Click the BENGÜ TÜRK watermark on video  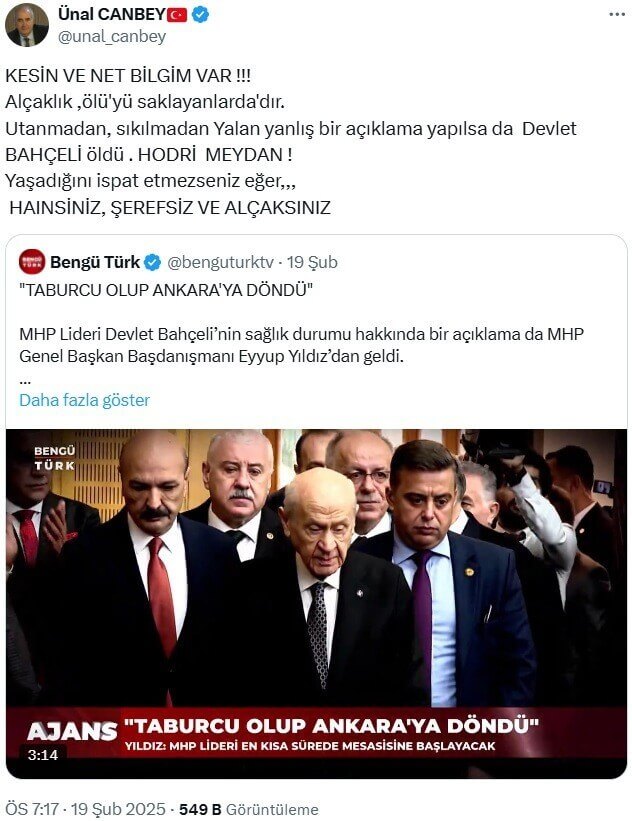coord(54,458)
